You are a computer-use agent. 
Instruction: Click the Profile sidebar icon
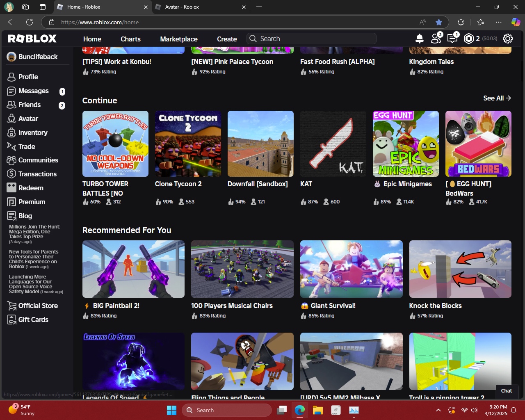click(x=11, y=77)
